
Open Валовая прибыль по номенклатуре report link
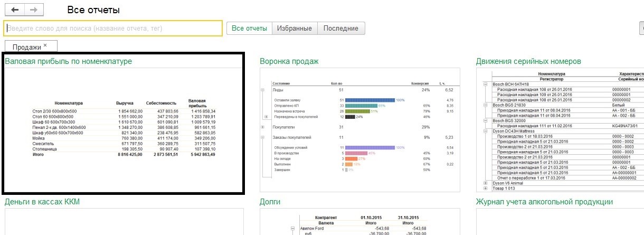click(68, 62)
